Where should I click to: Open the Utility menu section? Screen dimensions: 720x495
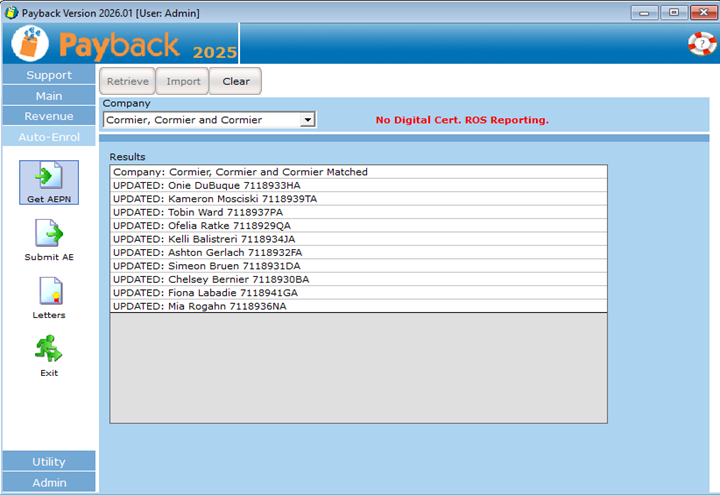pyautogui.click(x=49, y=461)
